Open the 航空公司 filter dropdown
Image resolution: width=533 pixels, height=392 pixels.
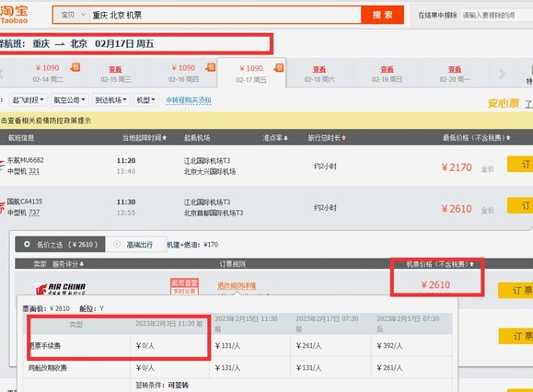pyautogui.click(x=70, y=100)
